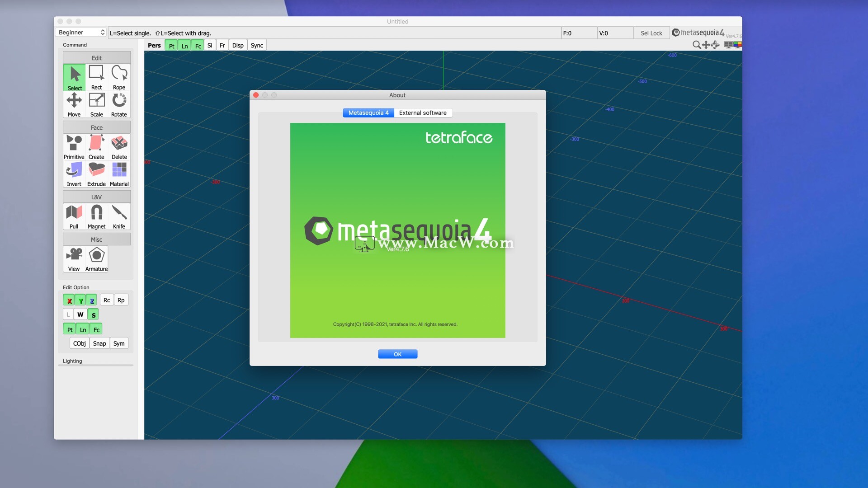Click the Snap button
This screenshot has width=868, height=488.
tap(99, 343)
